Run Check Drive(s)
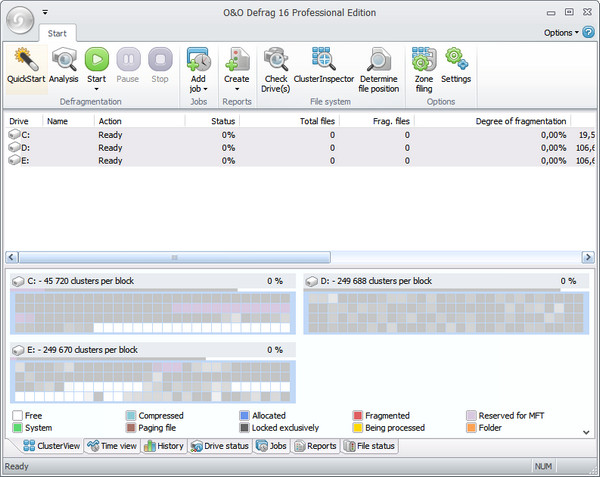This screenshot has height=477, width=600. [x=276, y=69]
